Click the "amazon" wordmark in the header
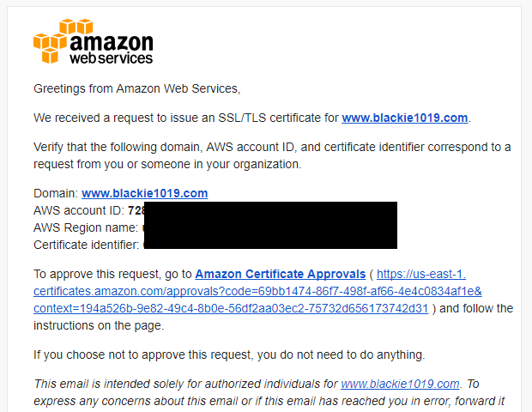532x412 pixels. coord(112,41)
